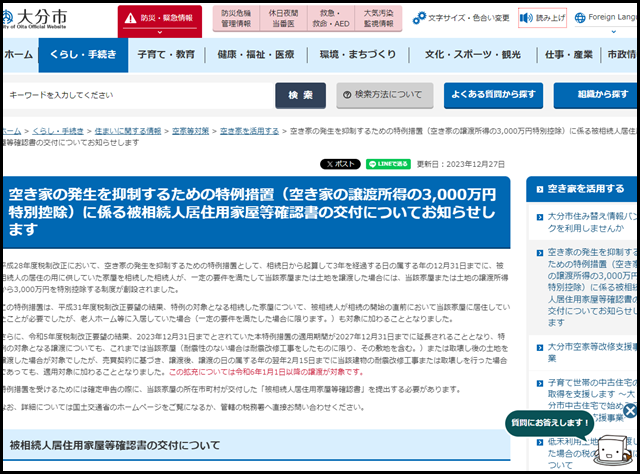Select the 文化・スポーツ・観光 navigation tab
The image size is (640, 474).
click(x=473, y=54)
